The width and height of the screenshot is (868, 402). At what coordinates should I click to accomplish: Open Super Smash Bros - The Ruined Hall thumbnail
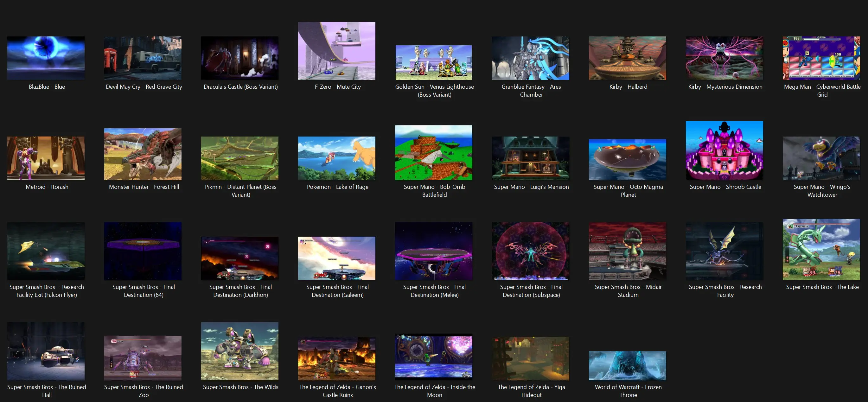pyautogui.click(x=46, y=351)
